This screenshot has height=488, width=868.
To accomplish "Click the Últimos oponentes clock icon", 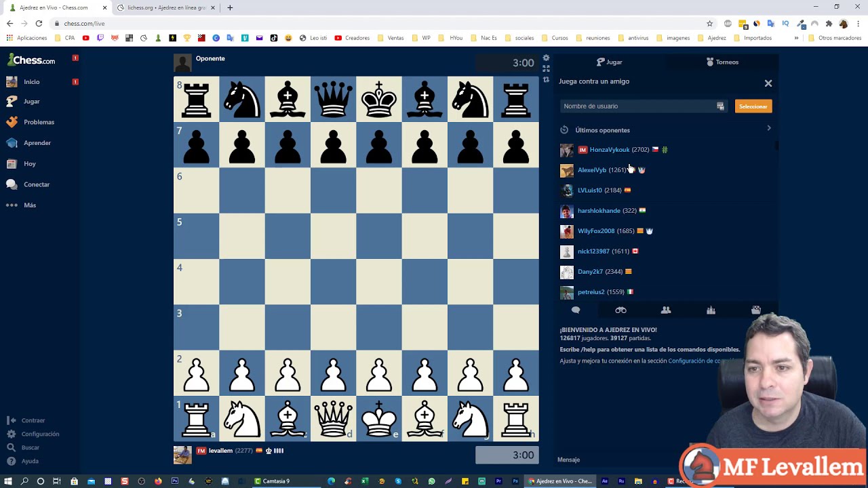I will [564, 130].
